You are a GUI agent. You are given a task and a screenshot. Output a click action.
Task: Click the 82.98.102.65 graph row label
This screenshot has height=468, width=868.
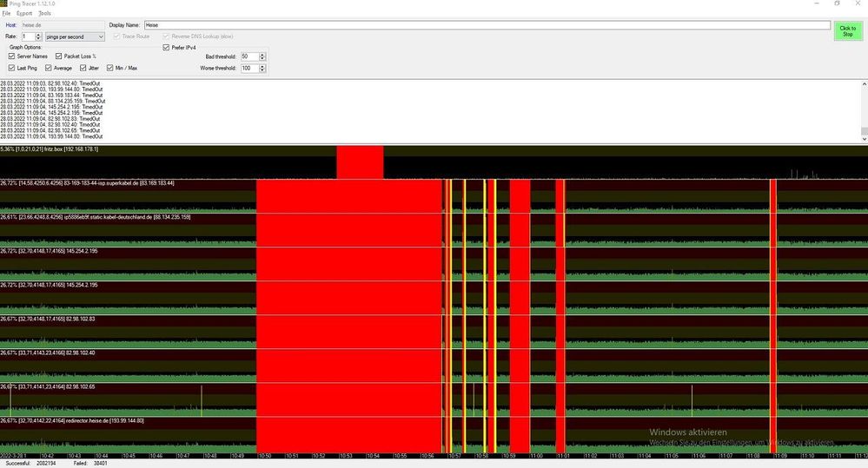click(48, 386)
